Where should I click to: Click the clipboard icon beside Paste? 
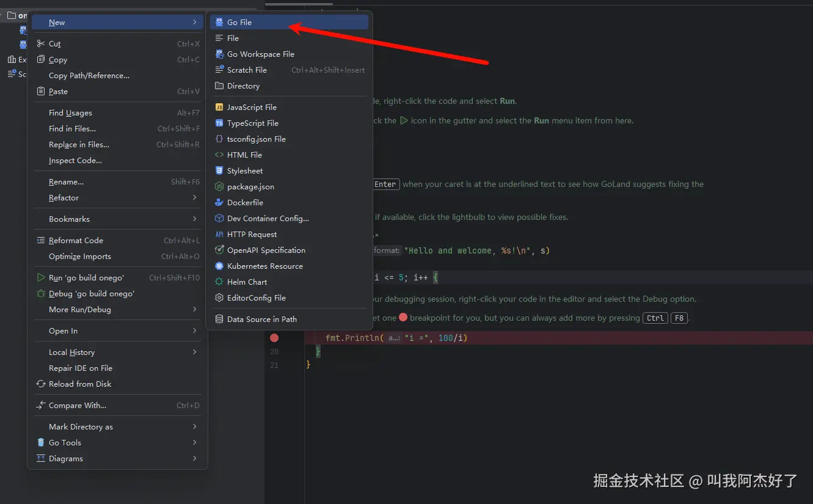tap(41, 91)
